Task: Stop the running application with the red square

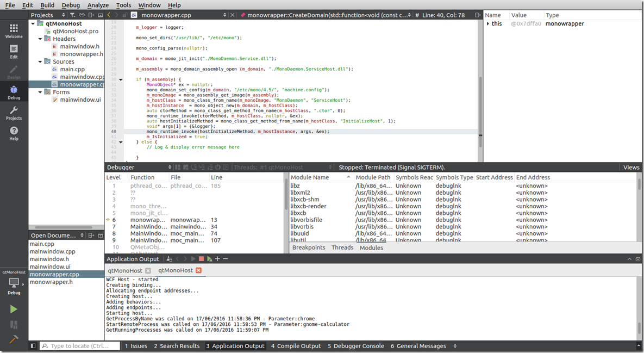Action: tap(201, 259)
